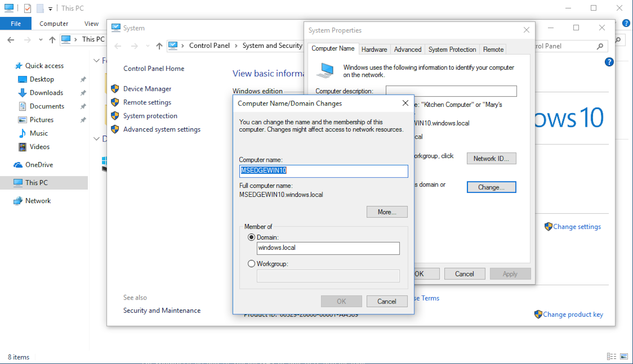Screen dimensions: 633x364
Task: Click the Computer description field
Action: [451, 91]
